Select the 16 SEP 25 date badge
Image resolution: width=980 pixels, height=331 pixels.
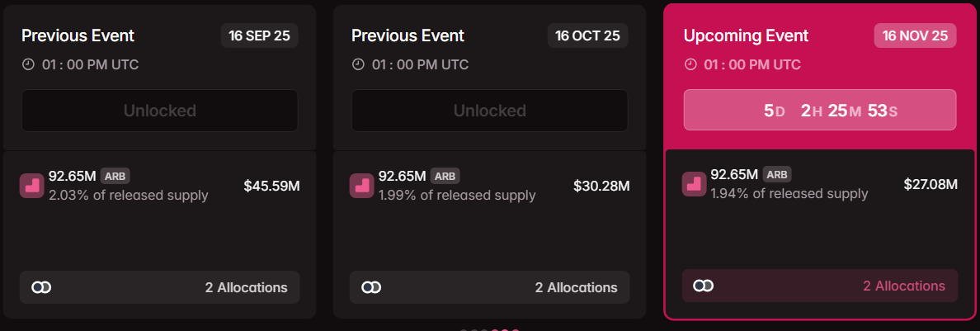(x=260, y=35)
